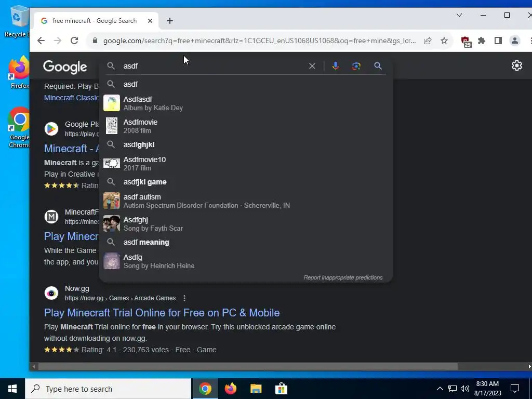Click the Google Play favicon icon
The image size is (532, 399).
(51, 129)
